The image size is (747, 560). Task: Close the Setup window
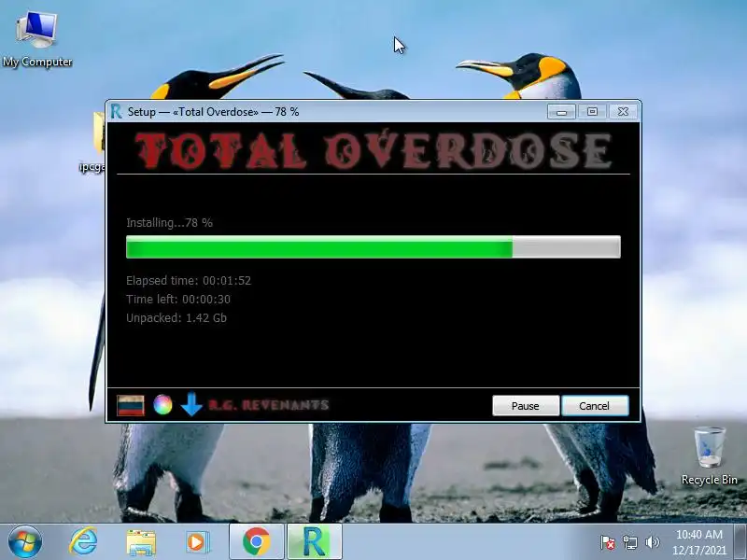coord(623,111)
